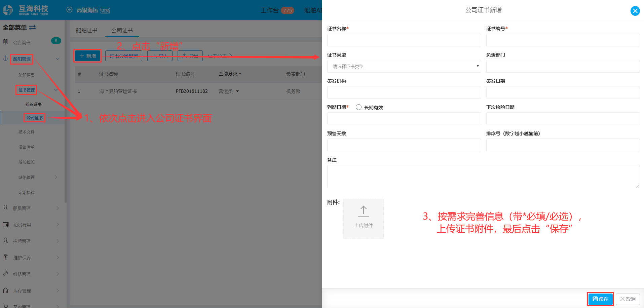Click the blue close icon of the dialog

click(635, 11)
